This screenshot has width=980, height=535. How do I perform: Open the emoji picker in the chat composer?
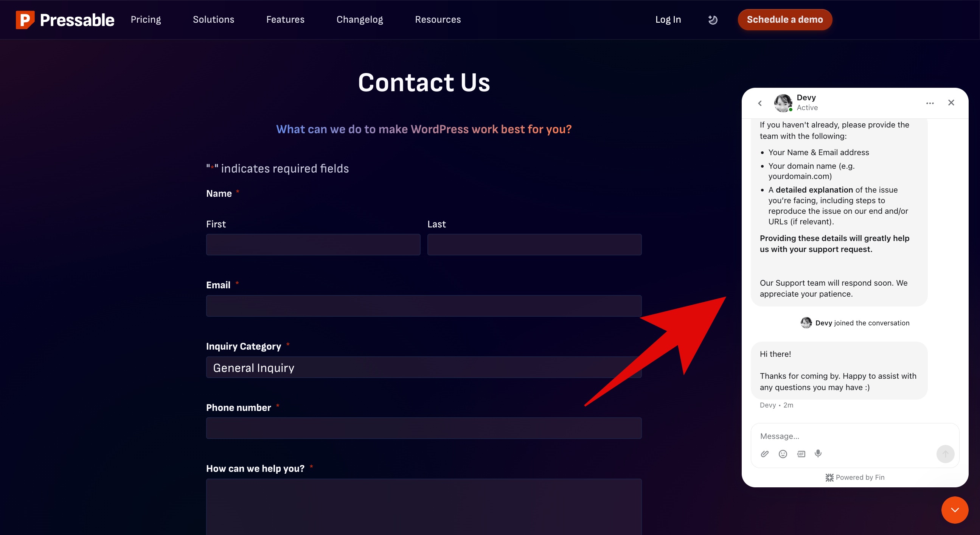783,454
